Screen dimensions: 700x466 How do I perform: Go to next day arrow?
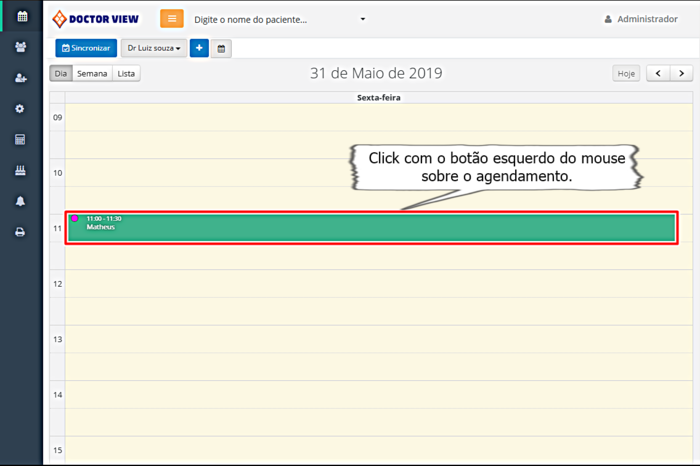tap(681, 74)
